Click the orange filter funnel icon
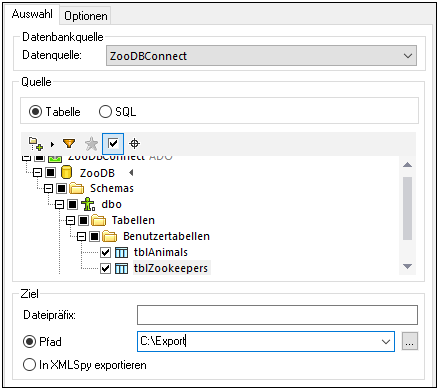Screen dimensions: 439x390 pos(69,144)
